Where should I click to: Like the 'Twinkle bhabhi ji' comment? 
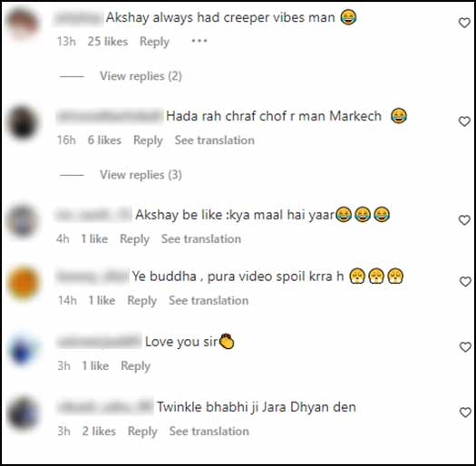[465, 413]
